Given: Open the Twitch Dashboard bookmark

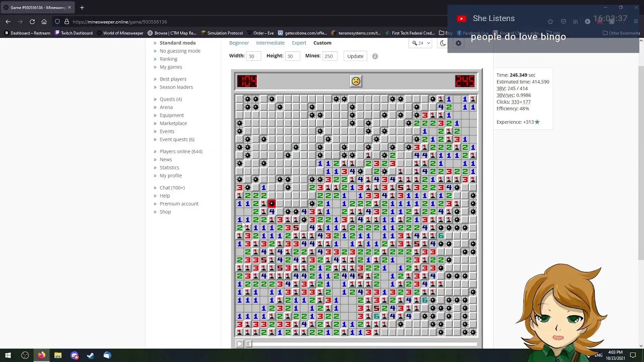Looking at the screenshot, I should point(73,33).
